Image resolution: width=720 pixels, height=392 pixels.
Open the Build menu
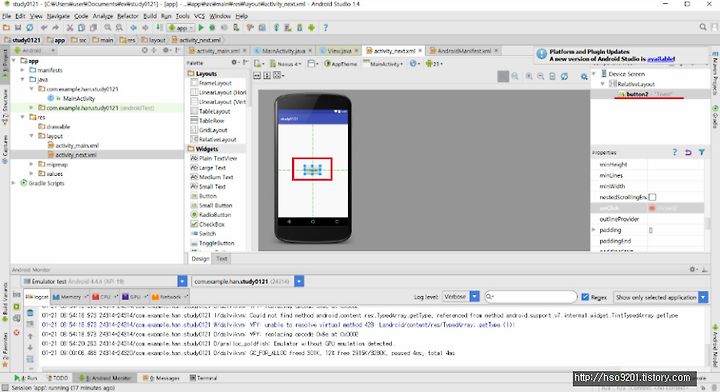click(x=150, y=16)
